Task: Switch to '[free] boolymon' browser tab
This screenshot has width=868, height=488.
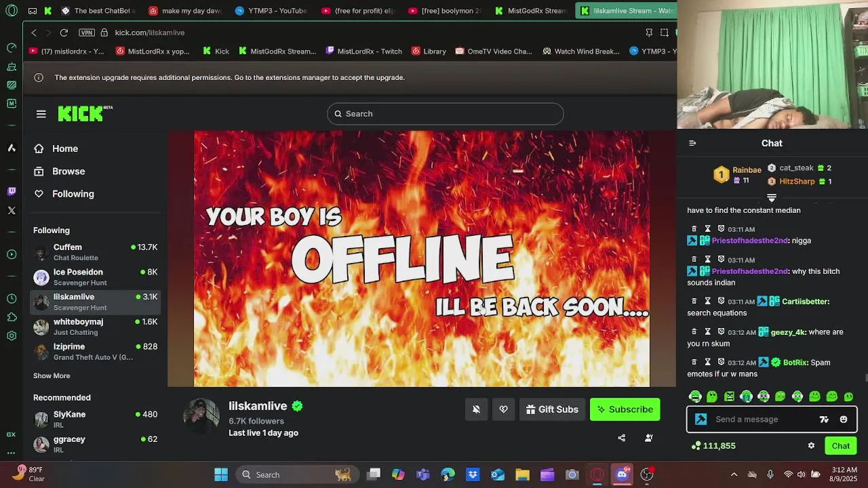Action: tap(444, 11)
